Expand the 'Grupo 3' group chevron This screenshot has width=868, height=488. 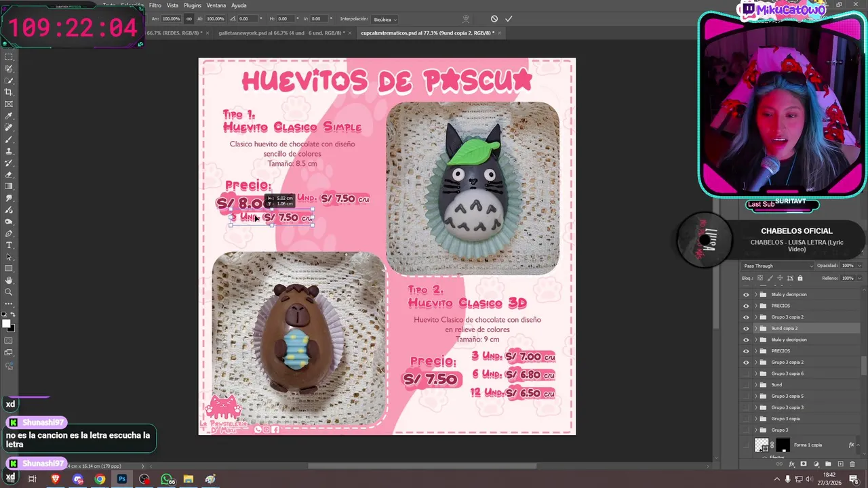click(x=755, y=430)
